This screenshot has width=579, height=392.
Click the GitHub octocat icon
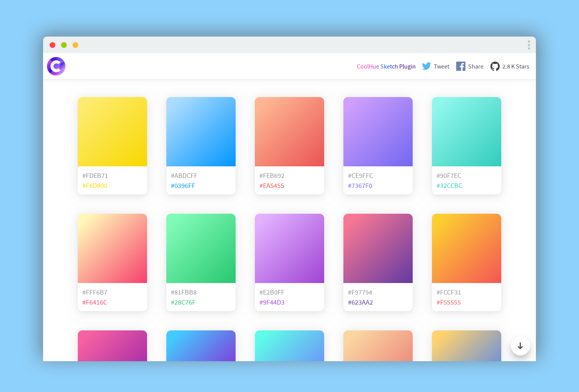(x=495, y=66)
